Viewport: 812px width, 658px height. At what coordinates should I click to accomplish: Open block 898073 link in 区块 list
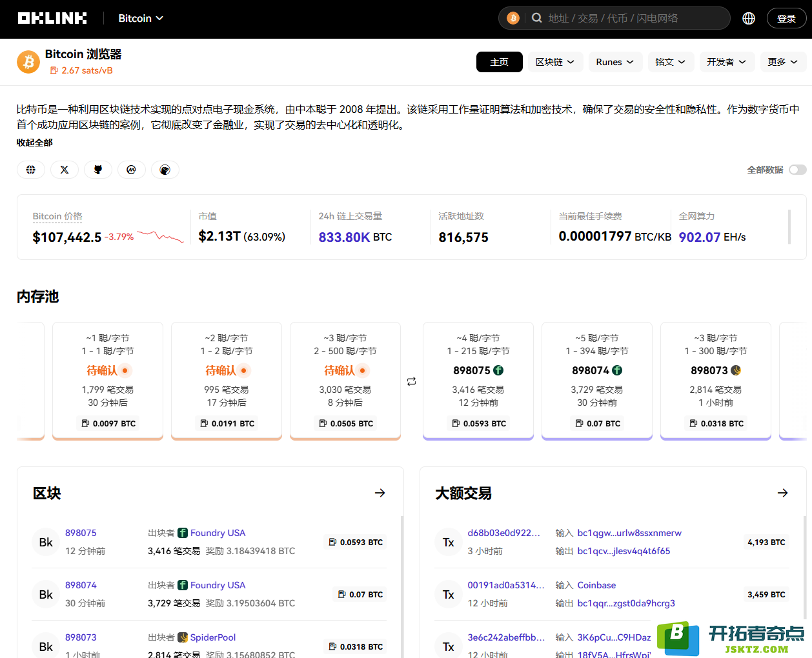[x=81, y=637]
